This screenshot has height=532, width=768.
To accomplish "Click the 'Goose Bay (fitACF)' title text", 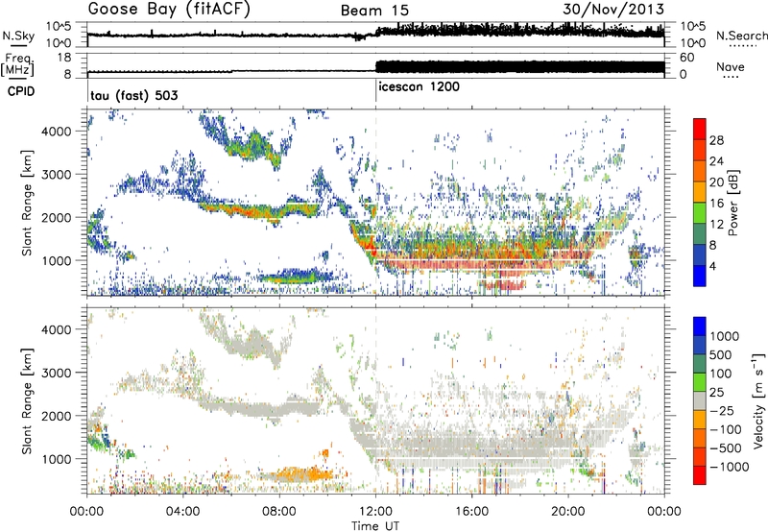I will coord(169,10).
